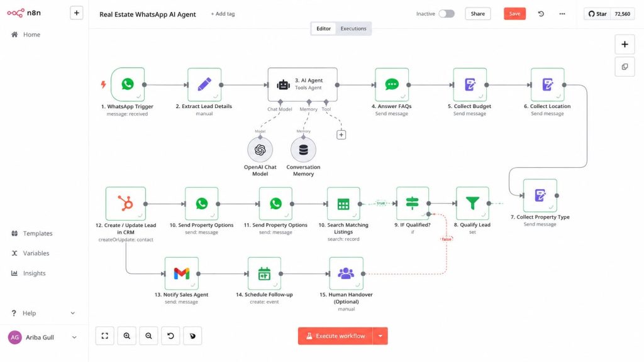644x362 pixels.
Task: Open the Collect Budget form node
Action: click(x=470, y=85)
